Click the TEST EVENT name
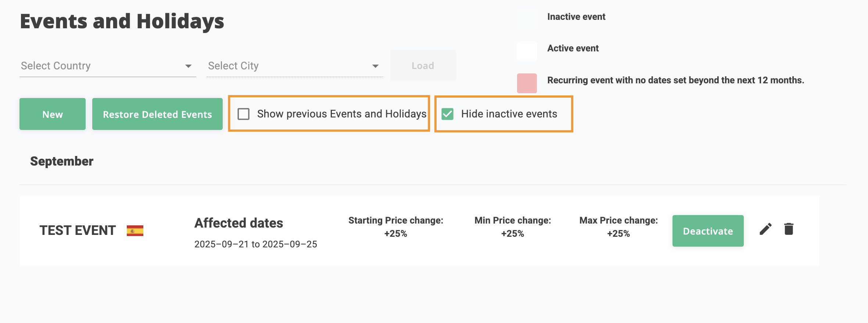The width and height of the screenshot is (868, 323). [x=78, y=231]
